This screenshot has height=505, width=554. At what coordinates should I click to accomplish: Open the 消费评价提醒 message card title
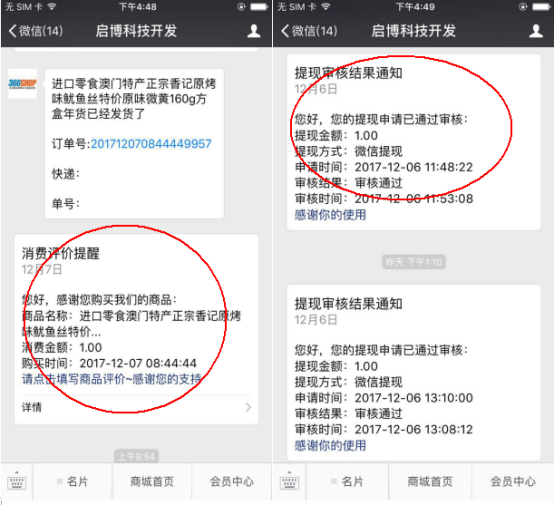[x=60, y=253]
